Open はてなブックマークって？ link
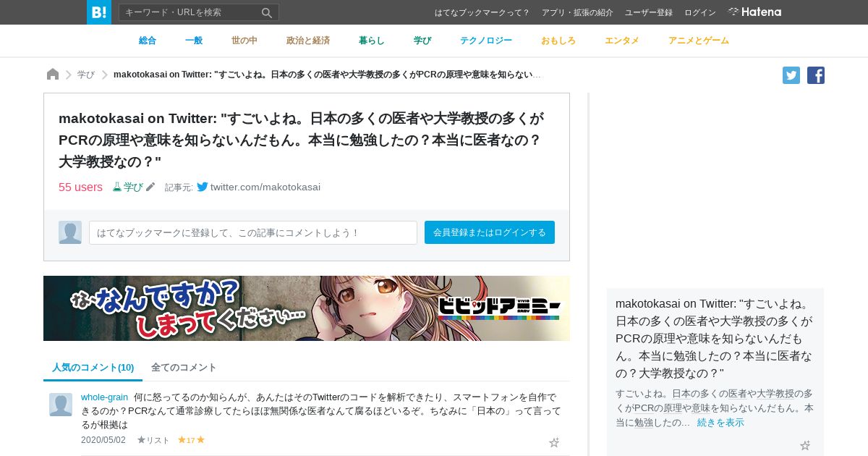Image resolution: width=868 pixels, height=456 pixels. (x=482, y=12)
